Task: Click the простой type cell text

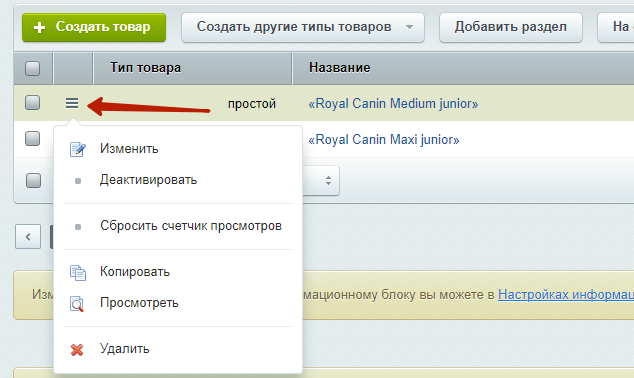Action: pyautogui.click(x=251, y=104)
